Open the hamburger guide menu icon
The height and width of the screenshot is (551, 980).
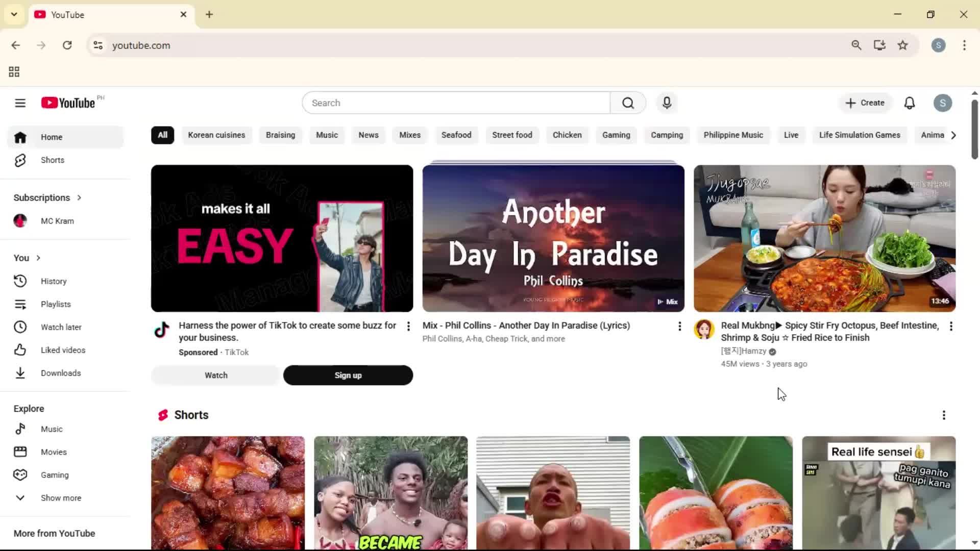(20, 103)
